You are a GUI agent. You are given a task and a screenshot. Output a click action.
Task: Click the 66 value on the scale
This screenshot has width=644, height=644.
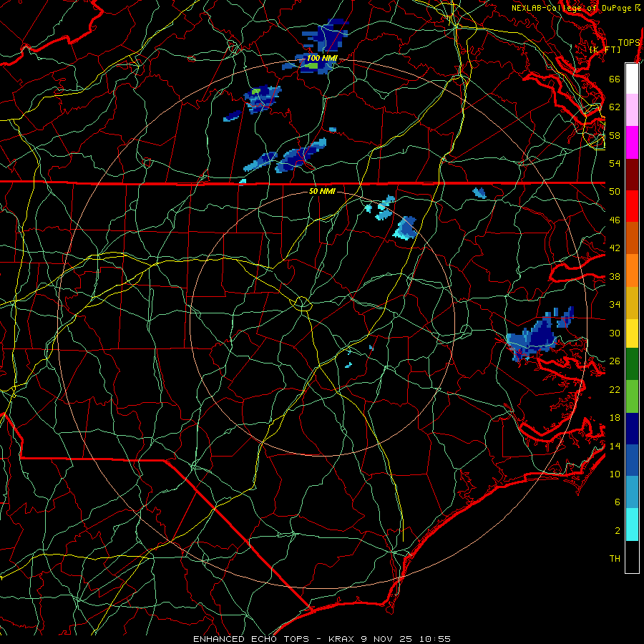[615, 79]
